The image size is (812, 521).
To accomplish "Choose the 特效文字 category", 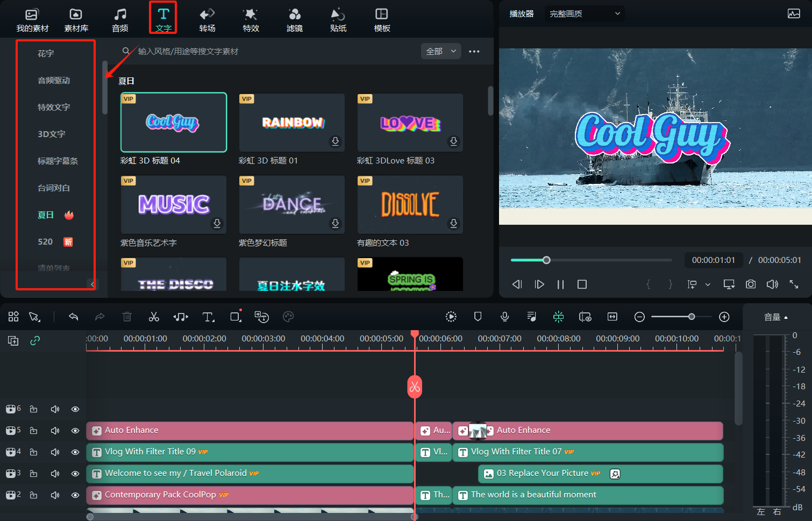I will point(54,108).
